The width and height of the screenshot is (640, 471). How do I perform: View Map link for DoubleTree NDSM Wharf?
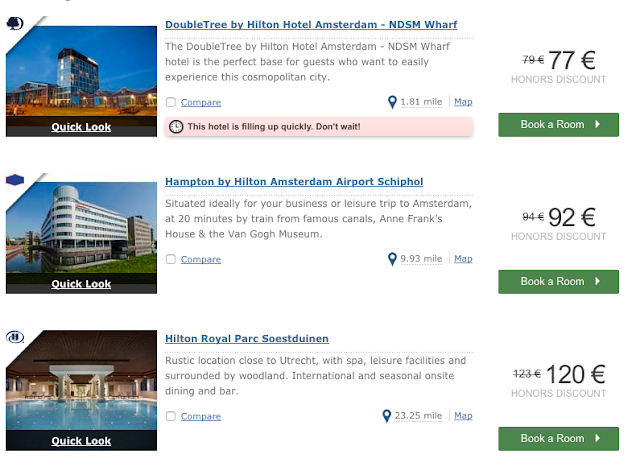[463, 102]
